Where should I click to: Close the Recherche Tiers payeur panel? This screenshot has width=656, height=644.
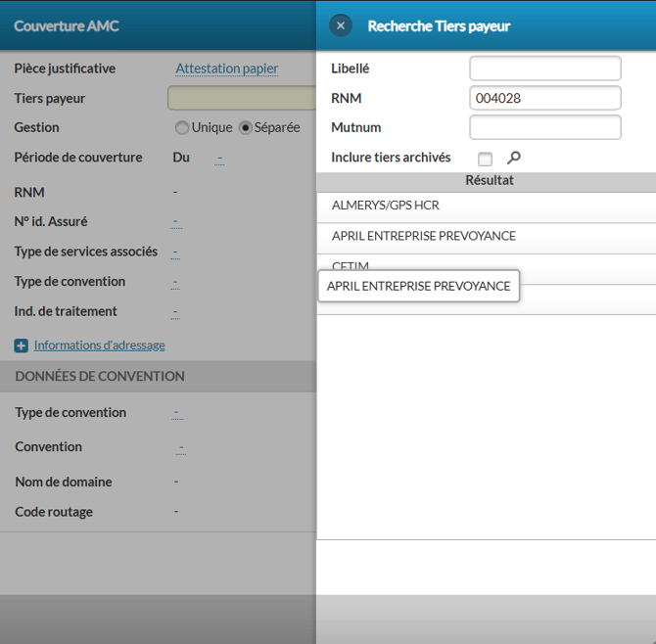(340, 26)
